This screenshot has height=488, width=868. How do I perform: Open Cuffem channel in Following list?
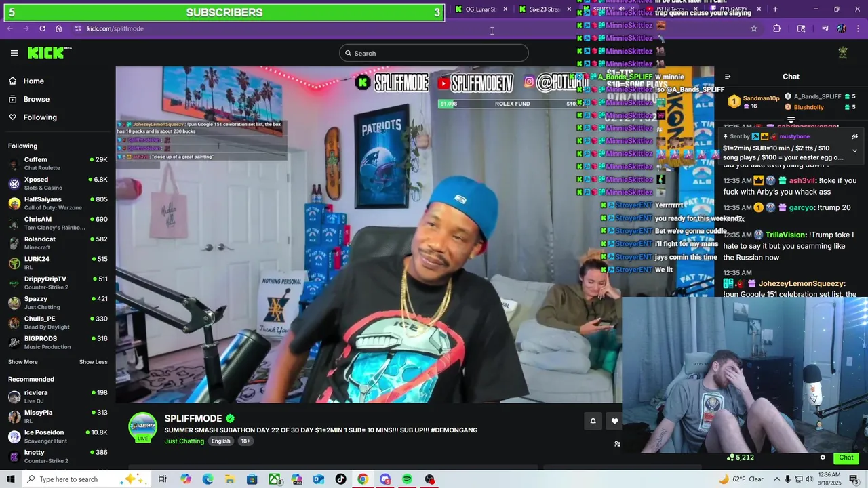(x=58, y=163)
